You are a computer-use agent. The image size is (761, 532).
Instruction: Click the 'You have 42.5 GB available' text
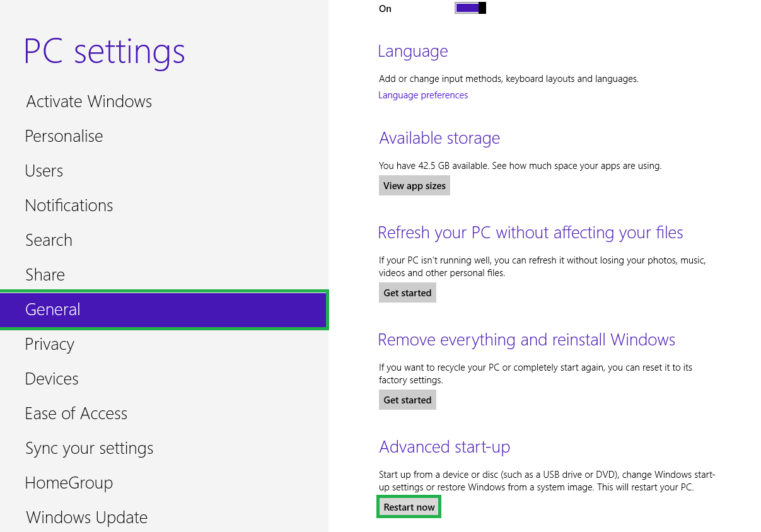coord(520,166)
